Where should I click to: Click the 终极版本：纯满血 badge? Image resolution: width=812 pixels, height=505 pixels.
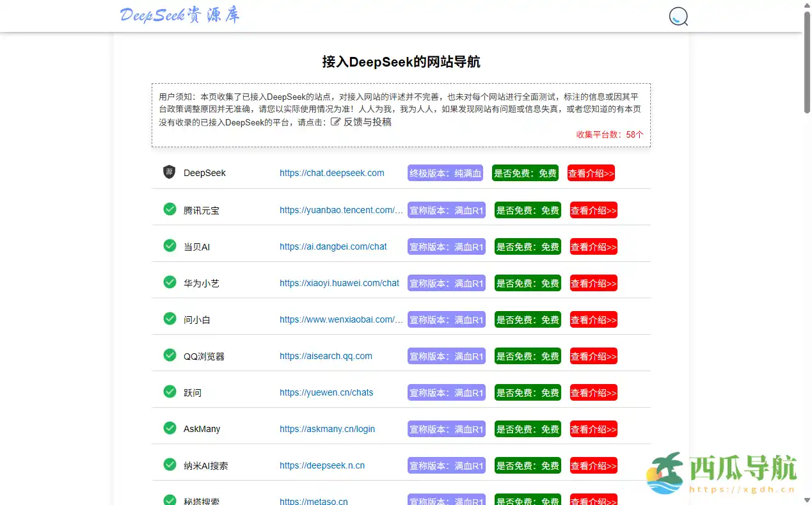pyautogui.click(x=445, y=173)
